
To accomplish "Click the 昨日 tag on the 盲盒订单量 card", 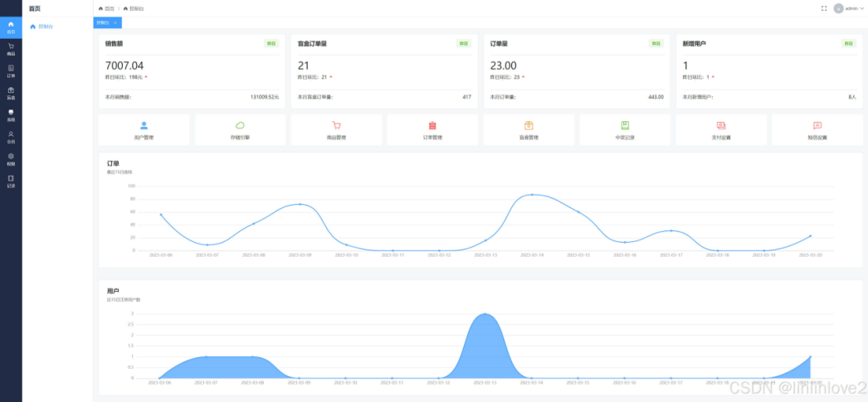I will coord(464,43).
